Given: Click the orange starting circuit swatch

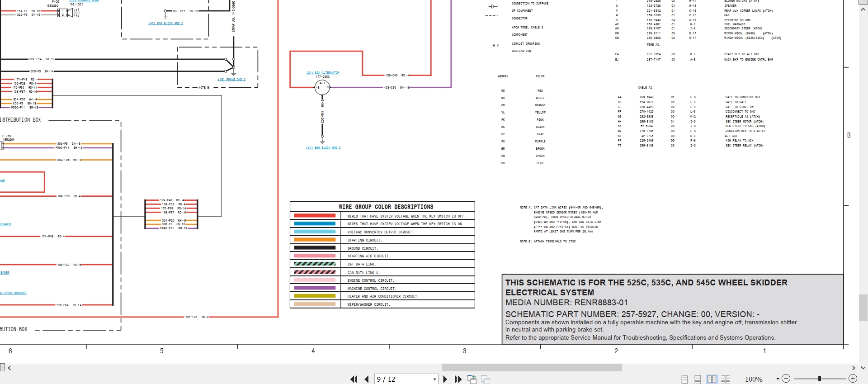Looking at the screenshot, I should tap(315, 240).
